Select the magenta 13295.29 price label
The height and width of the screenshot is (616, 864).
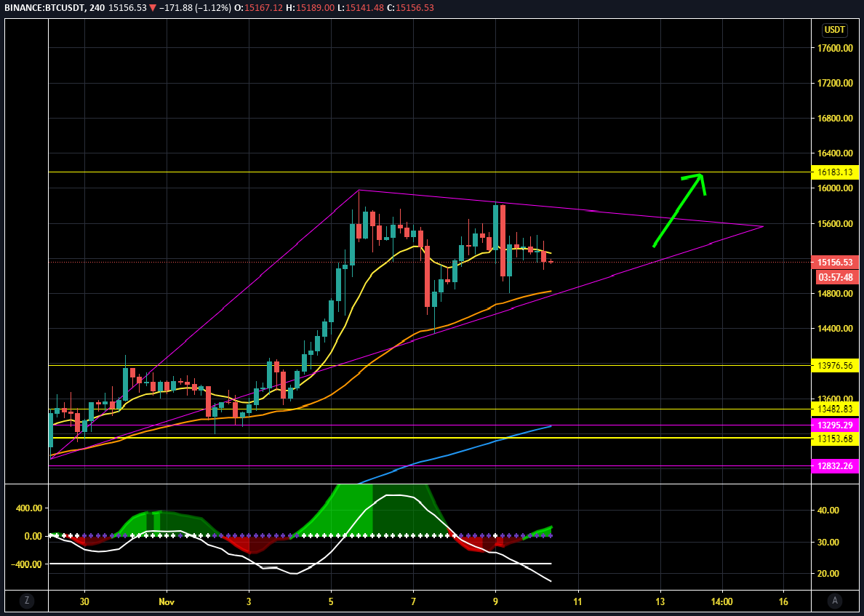pos(835,425)
